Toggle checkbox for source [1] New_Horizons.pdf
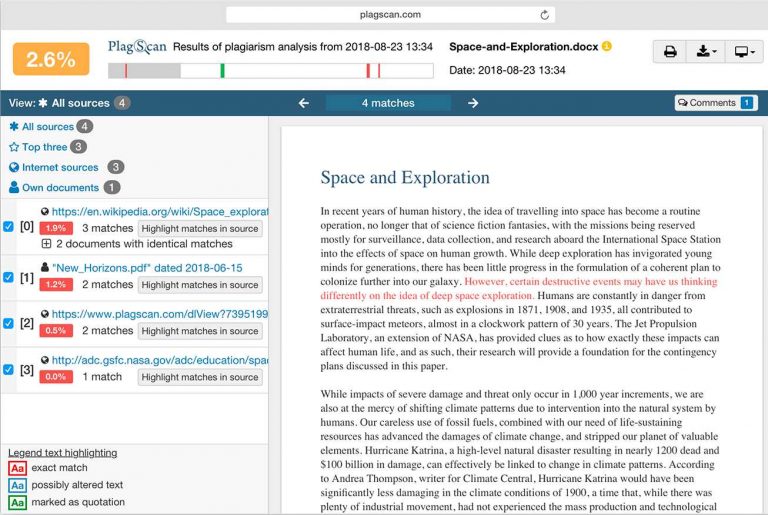 point(9,277)
